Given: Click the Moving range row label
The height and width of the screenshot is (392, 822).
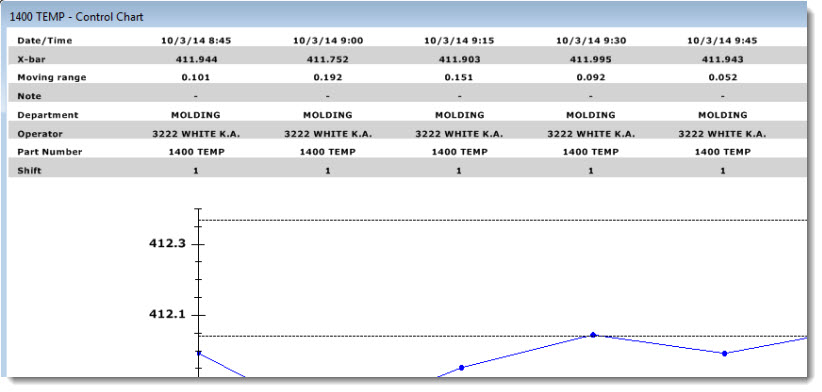Looking at the screenshot, I should 52,78.
